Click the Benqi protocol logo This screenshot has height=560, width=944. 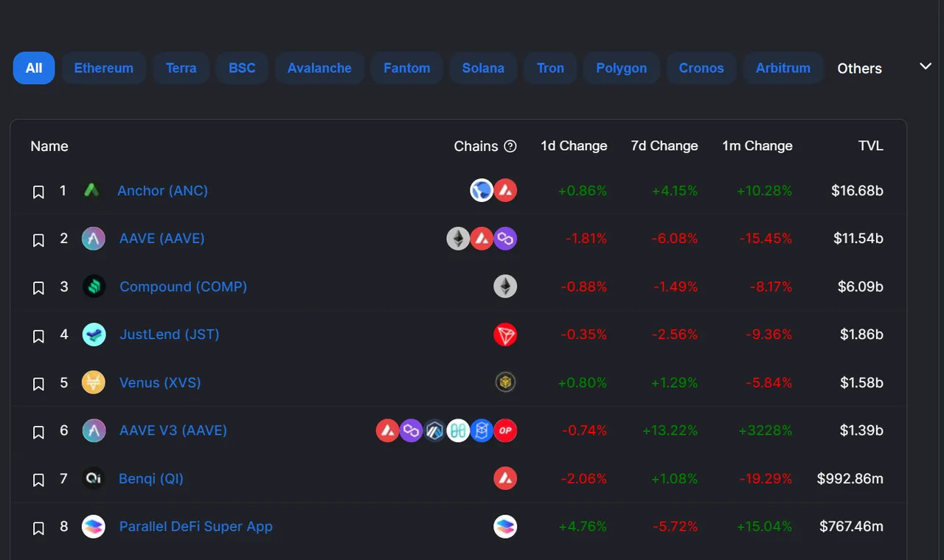tap(94, 478)
